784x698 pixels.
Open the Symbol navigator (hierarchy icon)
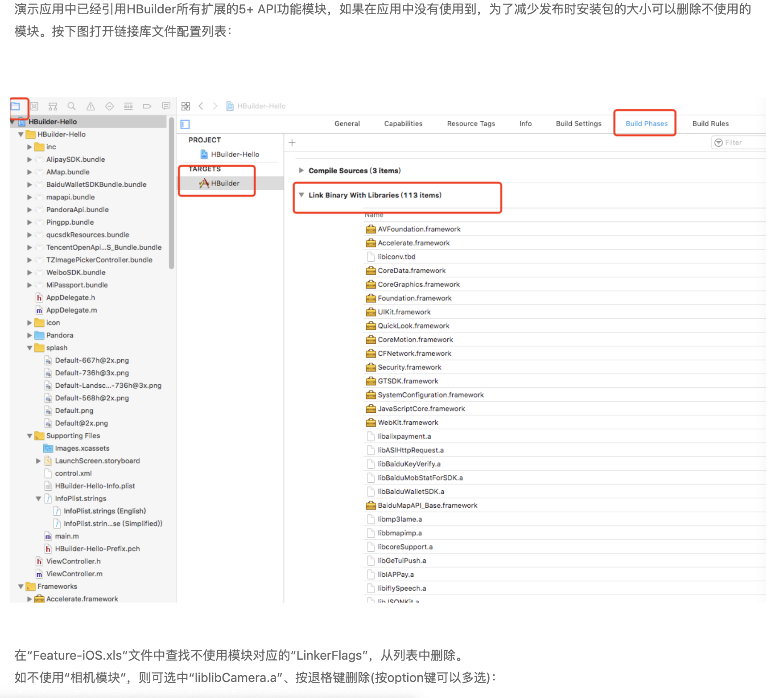(x=53, y=106)
